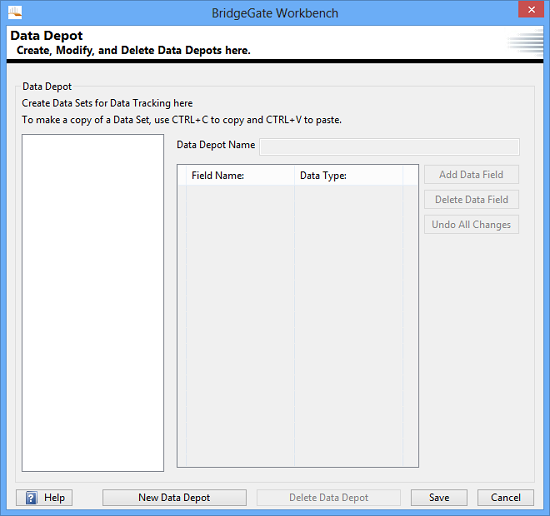Screen dimensions: 550x516
Task: Open Help via the question mark icon
Action: point(31,497)
